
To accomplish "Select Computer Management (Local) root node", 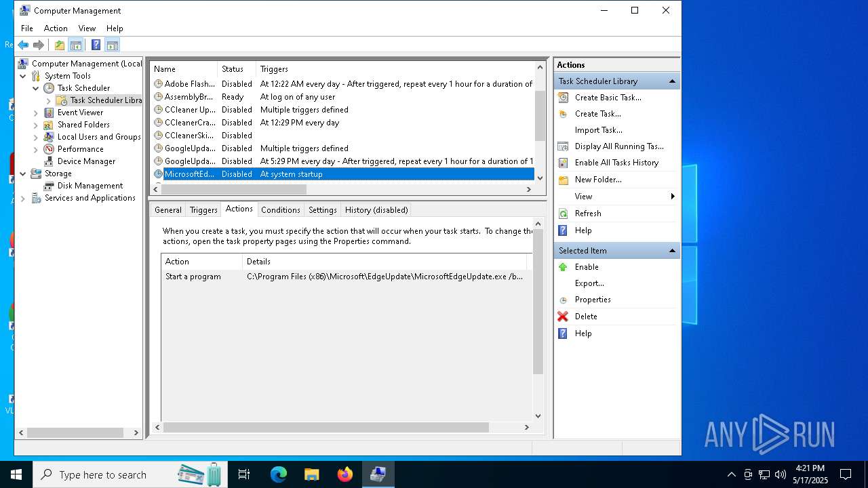I will coord(87,64).
